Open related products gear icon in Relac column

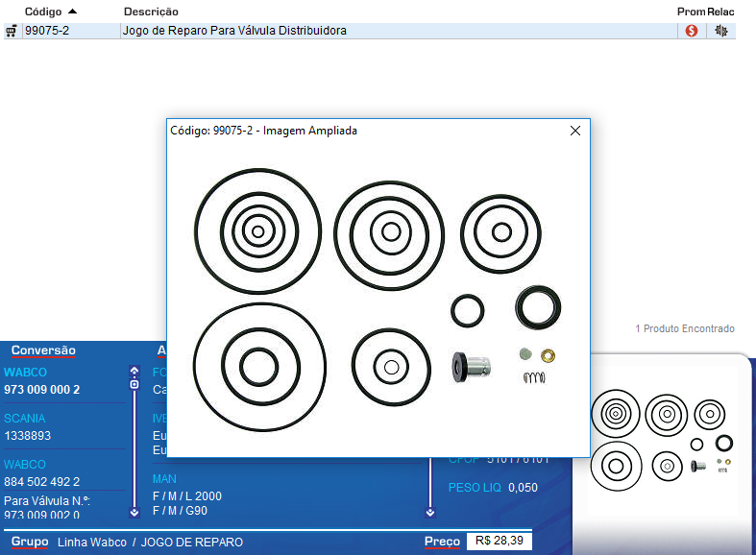tap(721, 31)
